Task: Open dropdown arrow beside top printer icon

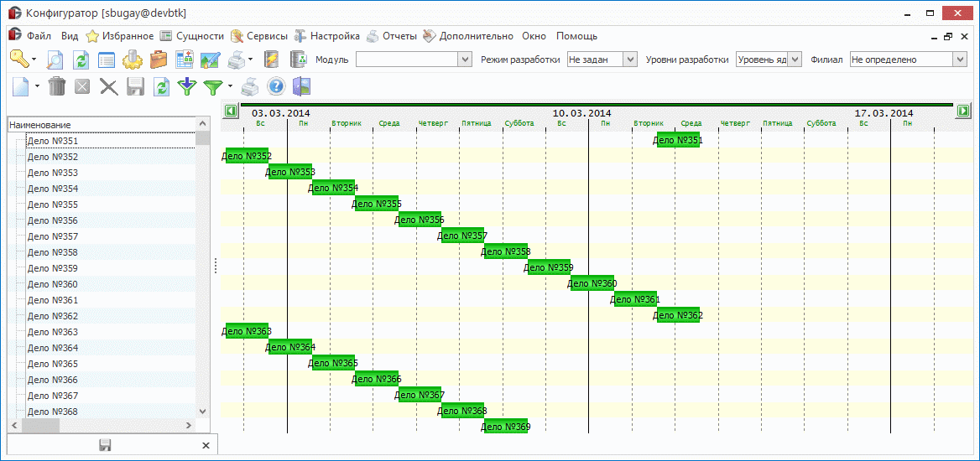Action: pos(251,60)
